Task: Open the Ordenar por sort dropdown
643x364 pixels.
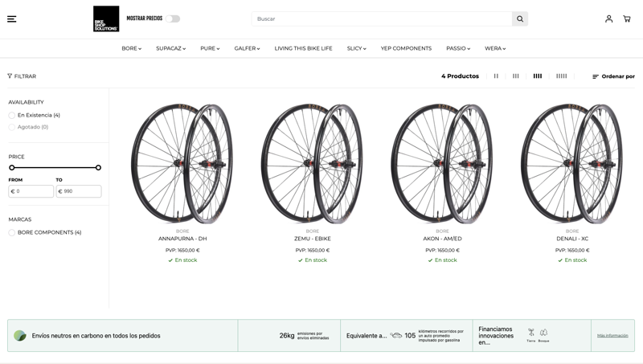Action: pos(613,76)
